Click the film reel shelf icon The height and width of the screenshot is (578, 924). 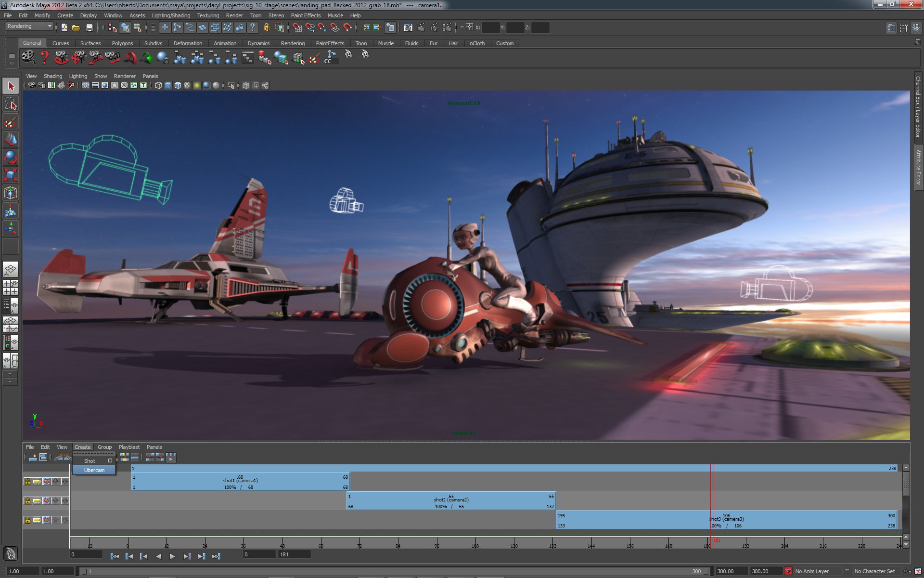[x=28, y=57]
